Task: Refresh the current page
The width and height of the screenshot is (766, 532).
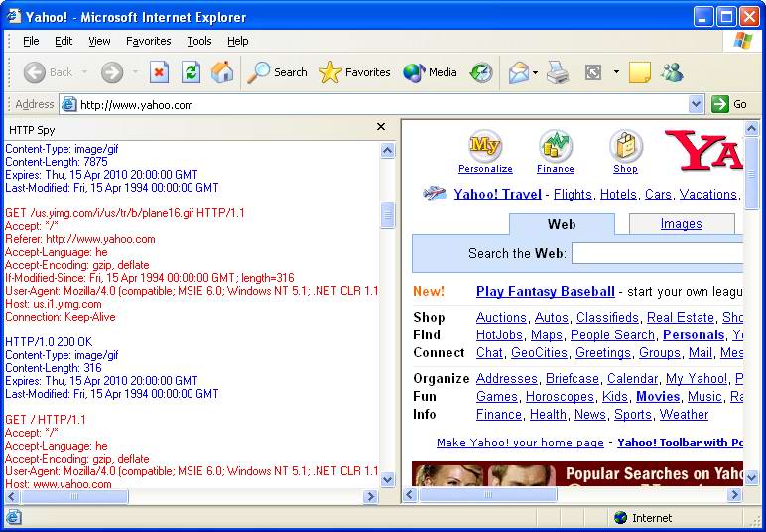Action: (191, 72)
